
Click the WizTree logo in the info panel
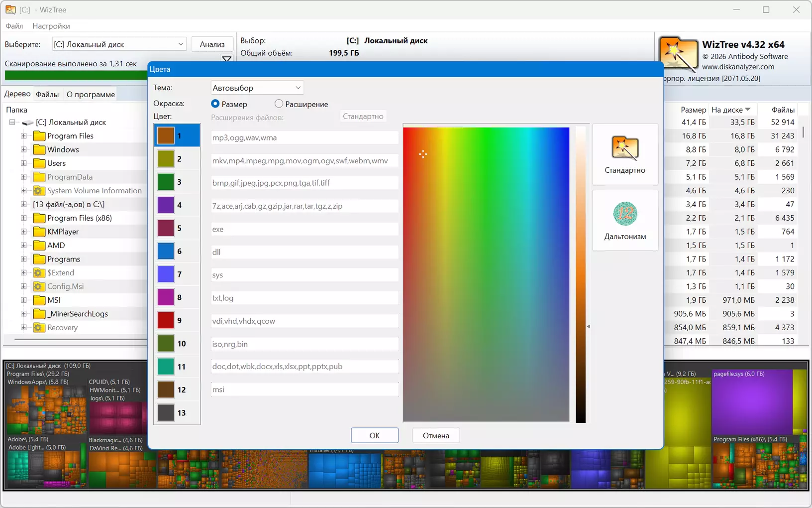click(x=678, y=54)
